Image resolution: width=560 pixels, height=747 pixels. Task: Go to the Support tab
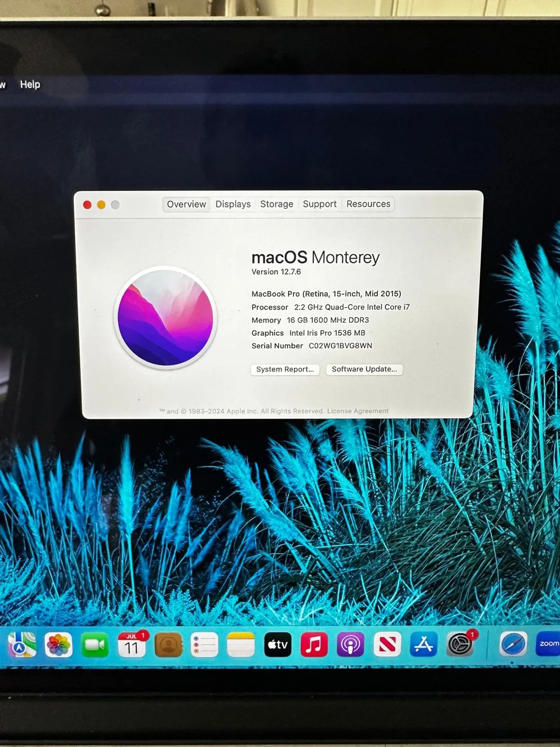(320, 204)
